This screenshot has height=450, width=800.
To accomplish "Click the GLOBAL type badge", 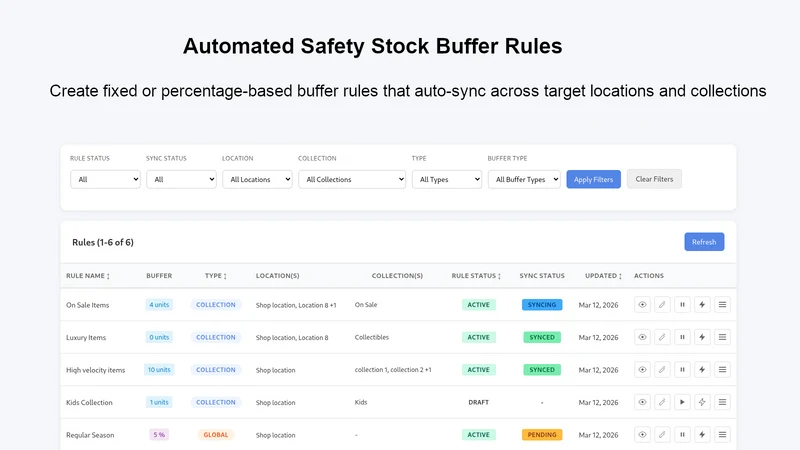I will [216, 435].
